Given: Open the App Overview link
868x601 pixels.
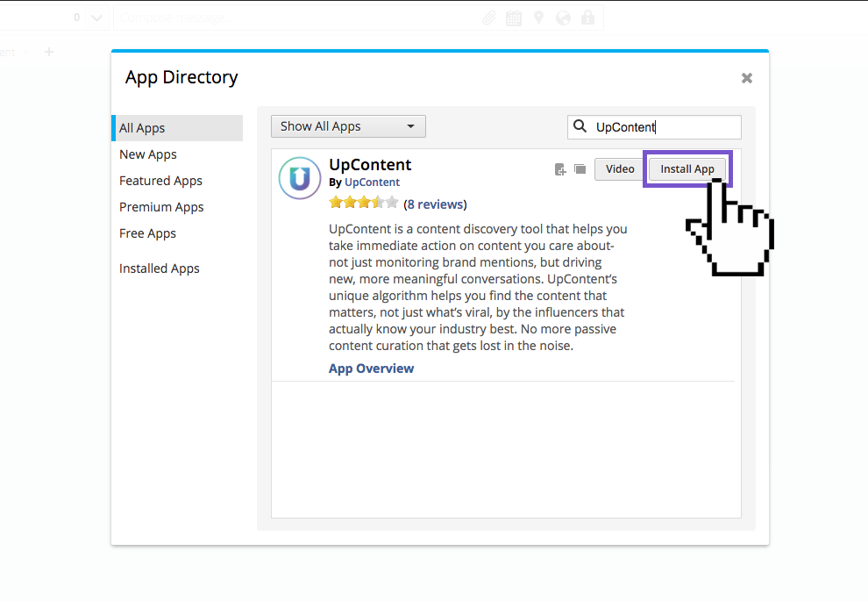Looking at the screenshot, I should tap(371, 368).
